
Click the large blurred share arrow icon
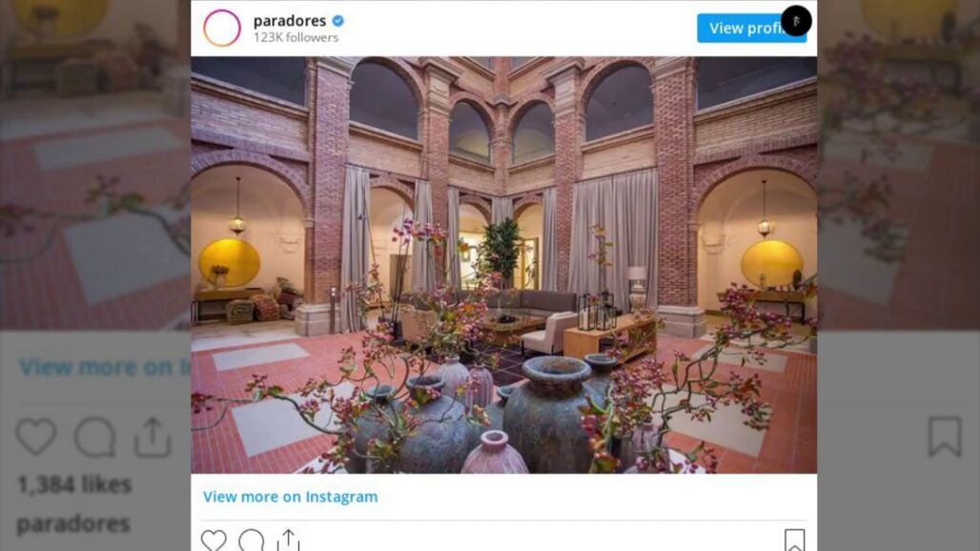153,436
